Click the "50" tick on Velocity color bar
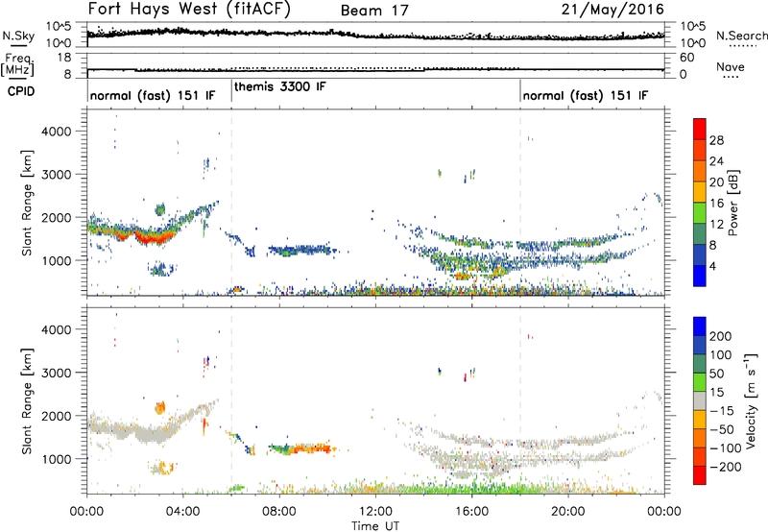Image resolution: width=768 pixels, height=532 pixels. click(x=716, y=374)
